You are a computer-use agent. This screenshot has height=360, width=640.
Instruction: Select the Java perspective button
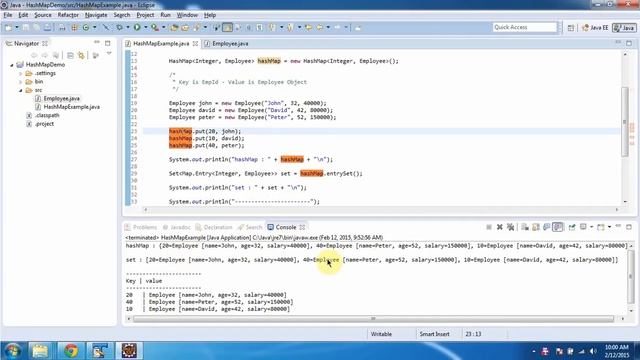(624, 28)
